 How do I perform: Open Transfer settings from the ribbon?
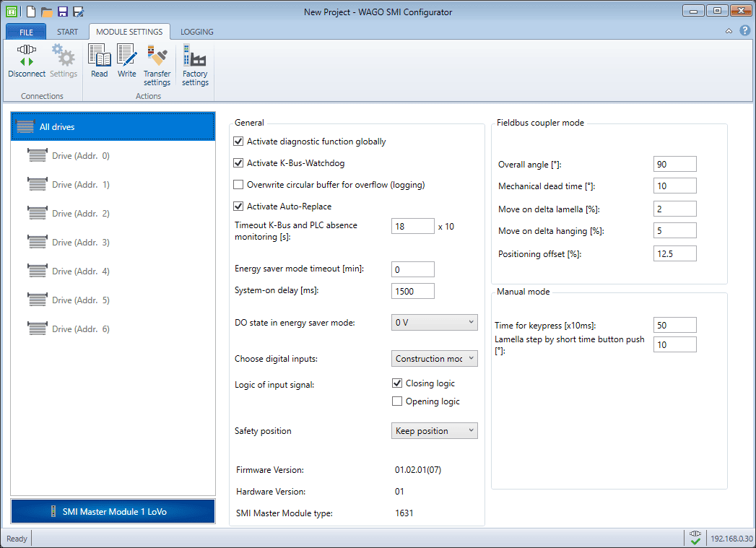[x=157, y=56]
